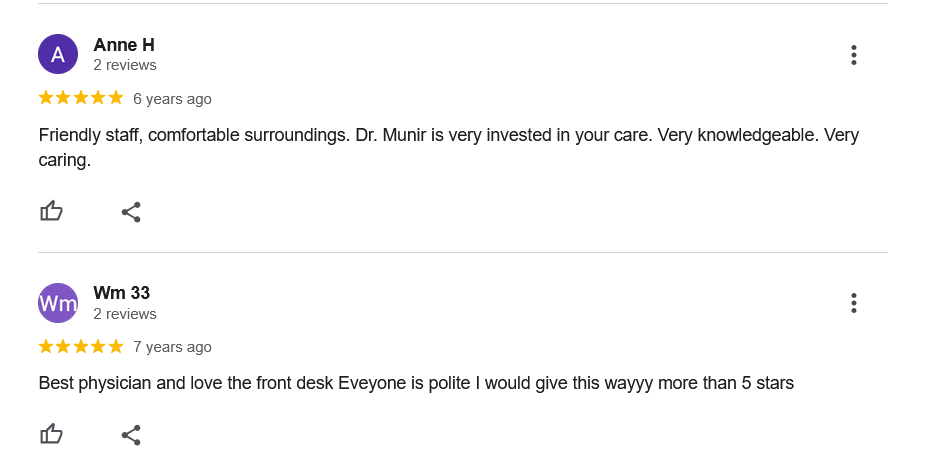Click the fifth star of Anne H's rating
The image size is (943, 475).
pos(116,98)
